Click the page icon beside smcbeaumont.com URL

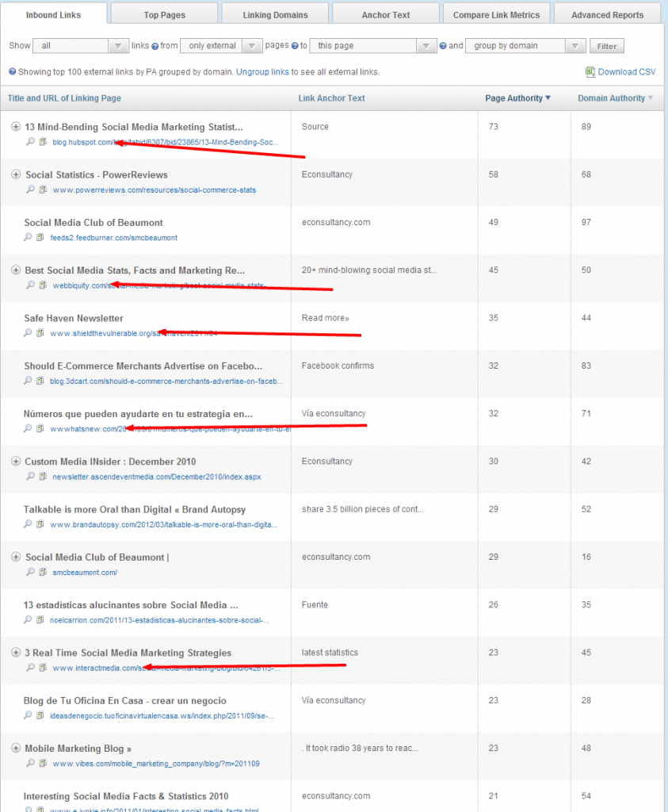pyautogui.click(x=44, y=572)
